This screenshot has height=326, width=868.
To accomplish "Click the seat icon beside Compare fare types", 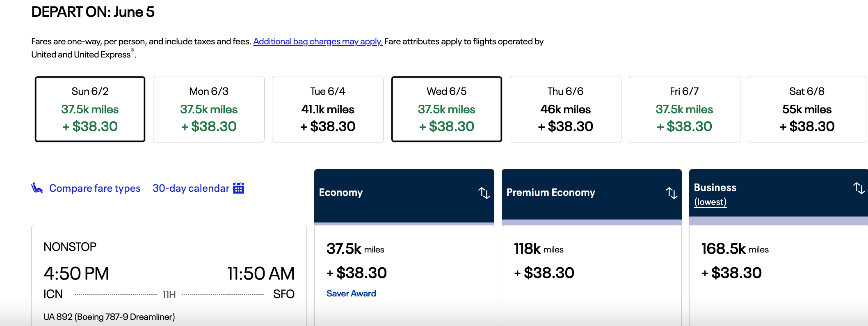I will click(x=37, y=188).
